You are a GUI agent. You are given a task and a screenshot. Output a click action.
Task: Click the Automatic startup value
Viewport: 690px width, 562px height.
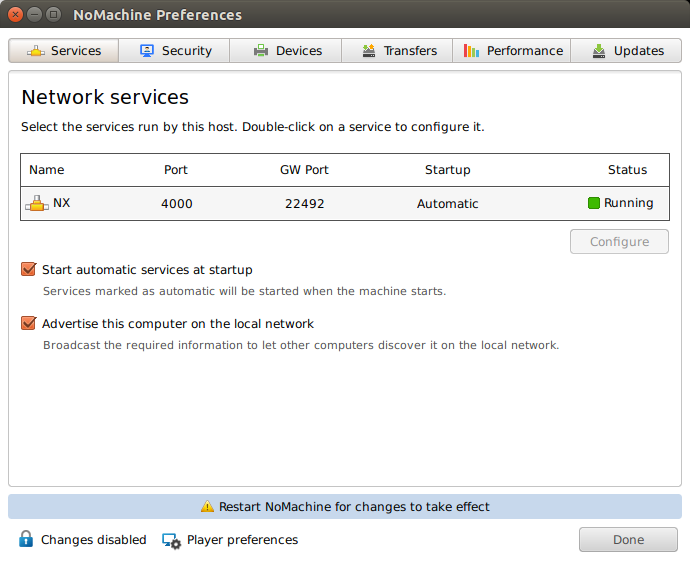(448, 204)
